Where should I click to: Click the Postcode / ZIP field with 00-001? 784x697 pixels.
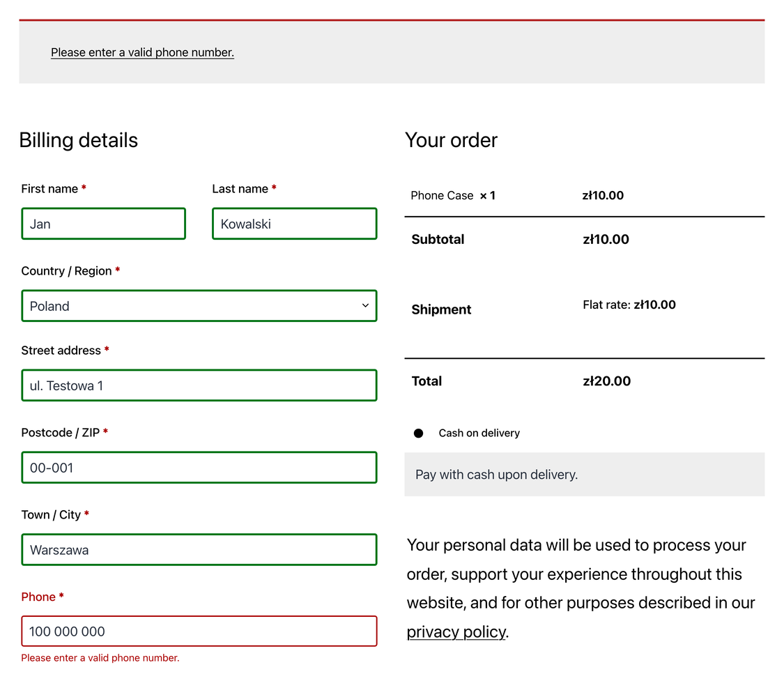coord(199,468)
